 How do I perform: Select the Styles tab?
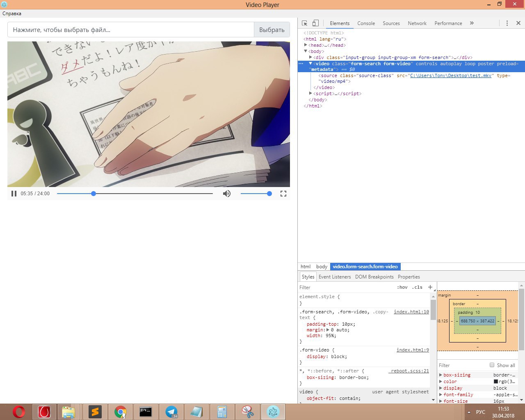(308, 277)
